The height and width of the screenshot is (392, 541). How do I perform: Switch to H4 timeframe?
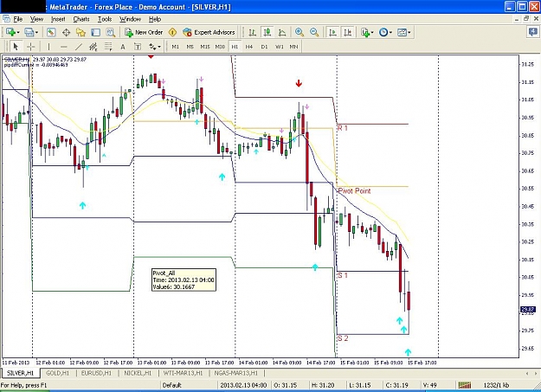coord(249,46)
